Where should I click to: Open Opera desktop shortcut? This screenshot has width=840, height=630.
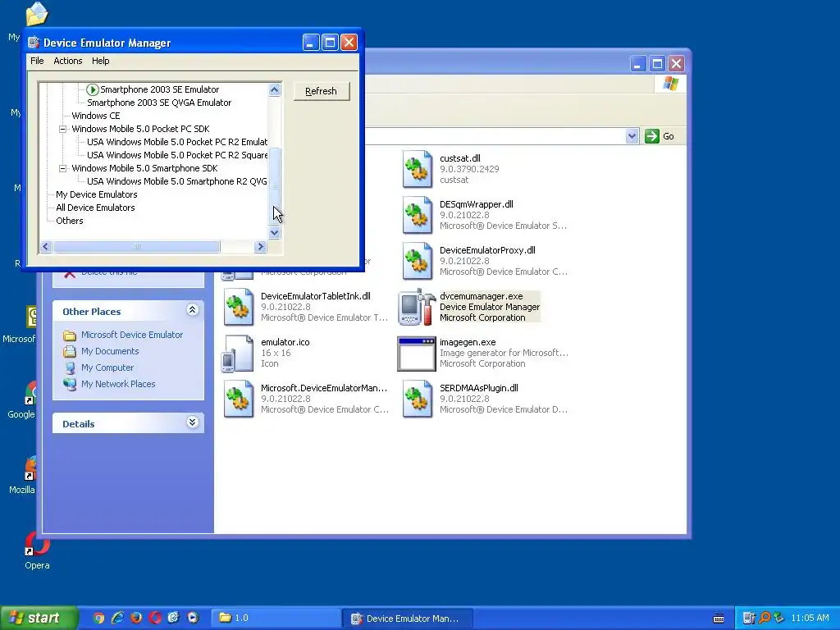[37, 550]
